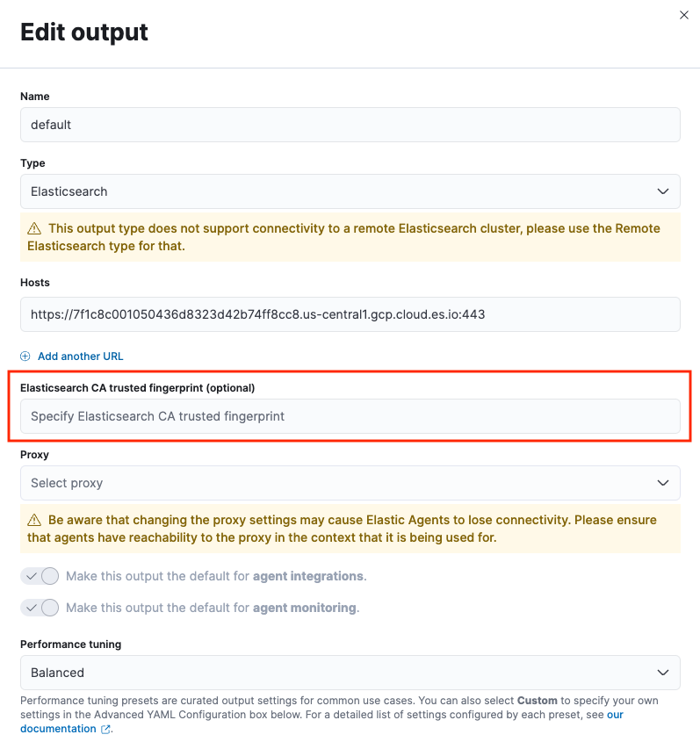
Task: Open the Type dropdown showing Elasticsearch
Action: [351, 191]
